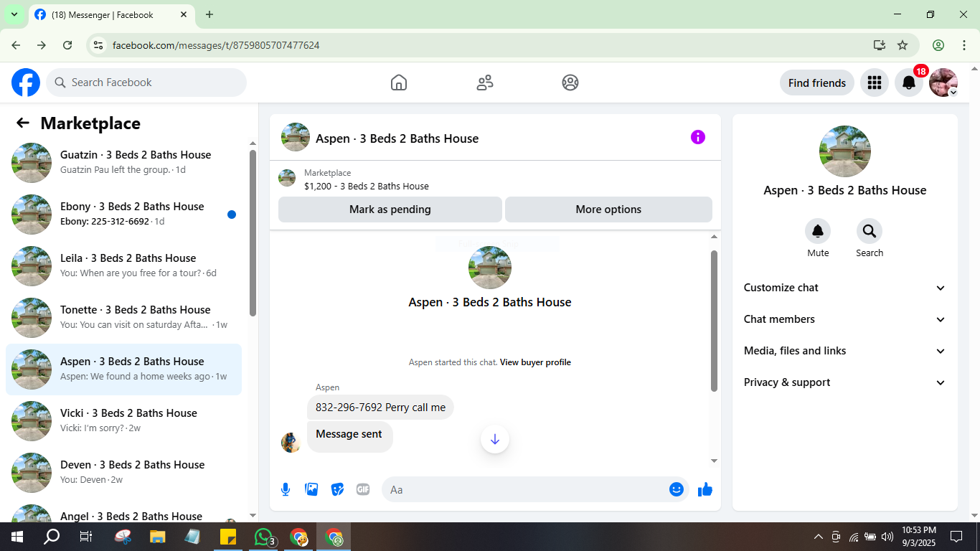
Task: Open the Tonette 3 Beds 2 Baths chat
Action: click(123, 318)
